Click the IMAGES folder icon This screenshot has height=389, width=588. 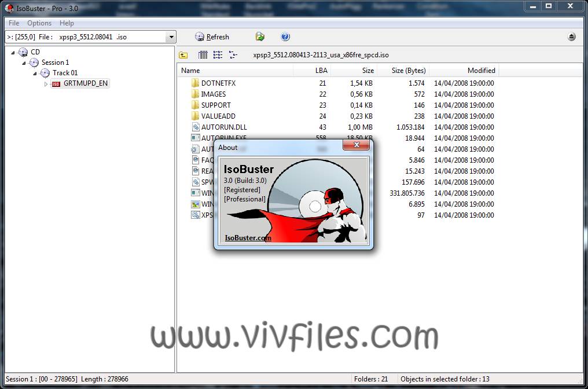click(195, 94)
